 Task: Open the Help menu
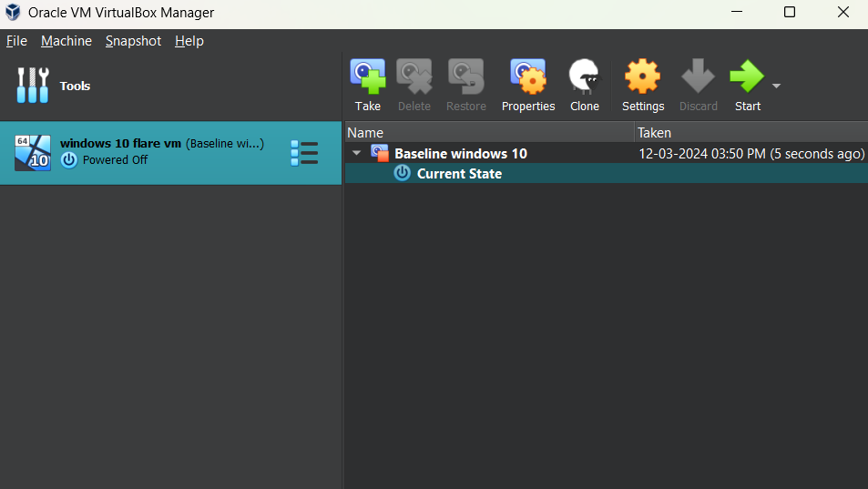(x=189, y=41)
